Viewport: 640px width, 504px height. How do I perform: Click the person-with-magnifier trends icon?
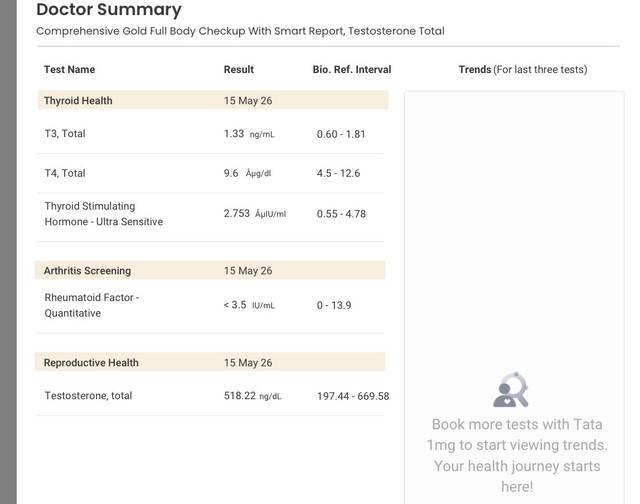click(511, 390)
